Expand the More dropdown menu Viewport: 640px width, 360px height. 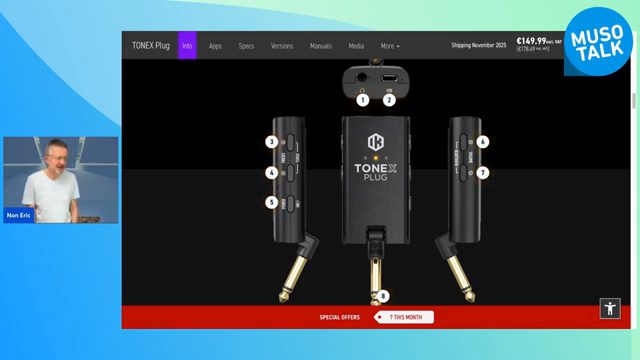[x=390, y=46]
